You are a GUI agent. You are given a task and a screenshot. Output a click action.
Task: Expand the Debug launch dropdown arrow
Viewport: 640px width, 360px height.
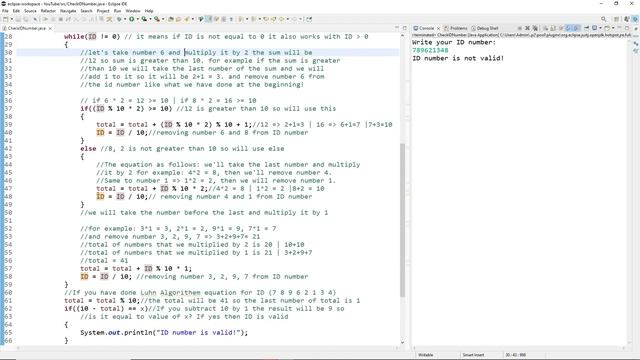[124, 19]
